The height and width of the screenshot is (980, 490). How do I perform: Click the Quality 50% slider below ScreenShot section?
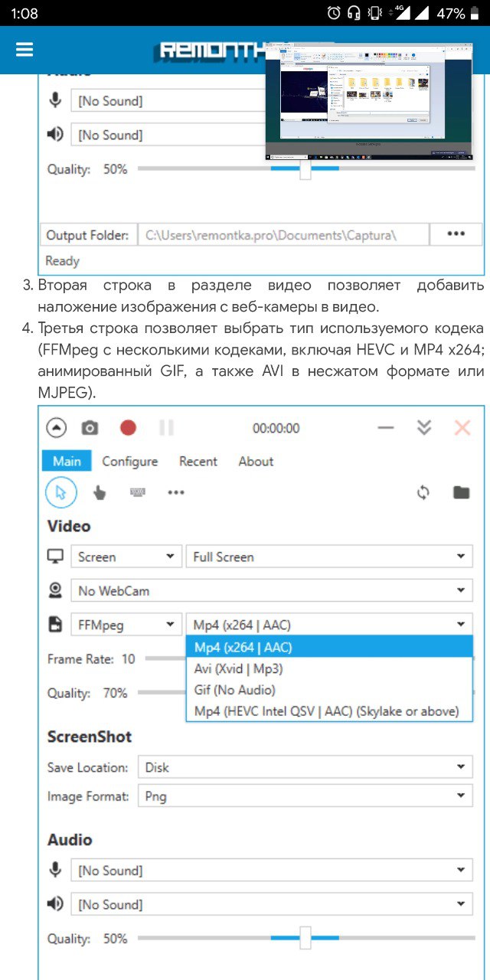[x=305, y=937]
